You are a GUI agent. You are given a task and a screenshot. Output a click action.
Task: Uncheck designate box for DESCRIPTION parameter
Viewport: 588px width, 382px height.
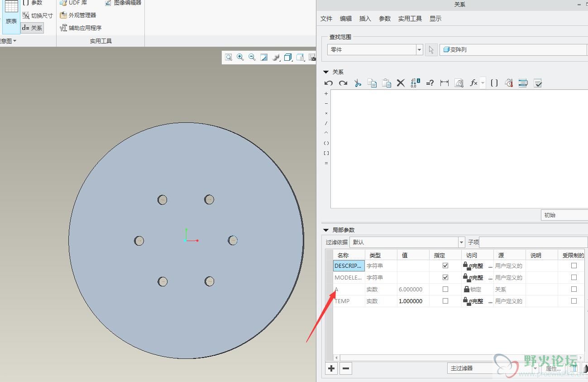(445, 266)
